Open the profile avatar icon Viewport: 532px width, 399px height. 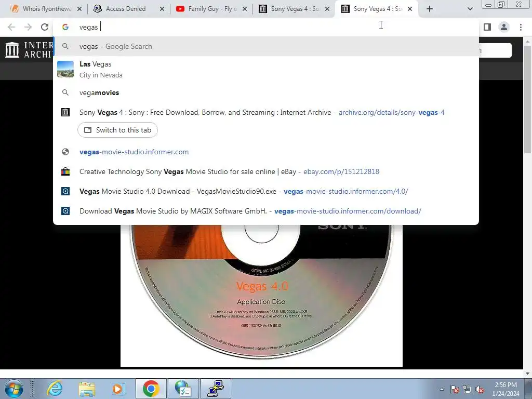tap(504, 27)
